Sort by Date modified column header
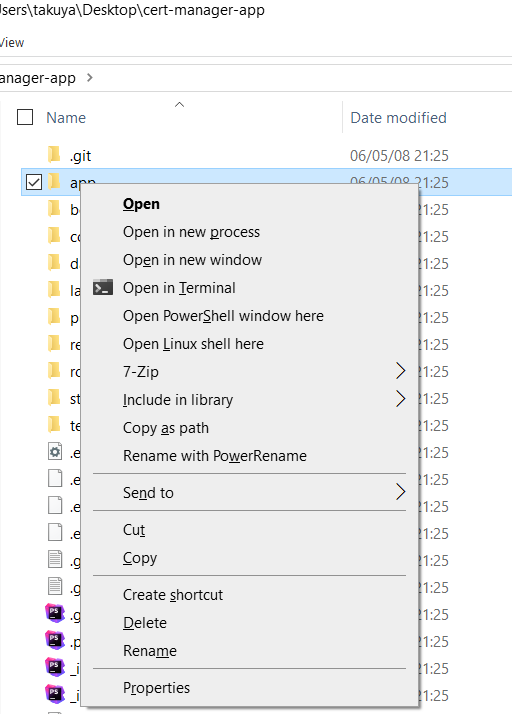 pos(398,117)
